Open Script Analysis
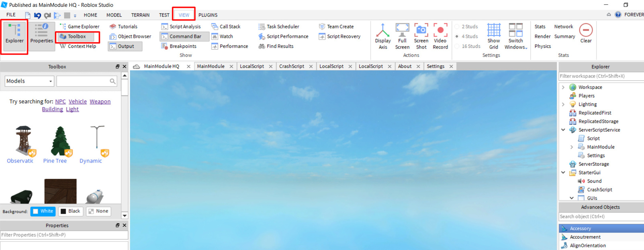644x250 pixels. [x=181, y=26]
